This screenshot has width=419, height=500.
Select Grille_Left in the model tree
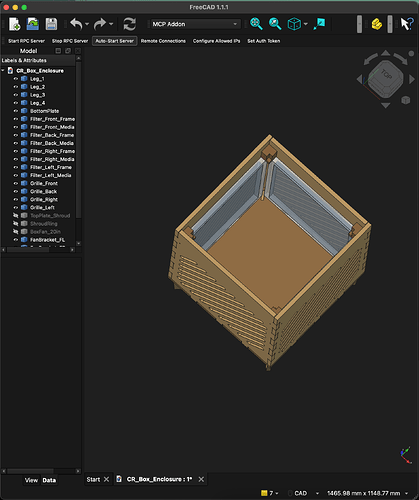pyautogui.click(x=42, y=207)
